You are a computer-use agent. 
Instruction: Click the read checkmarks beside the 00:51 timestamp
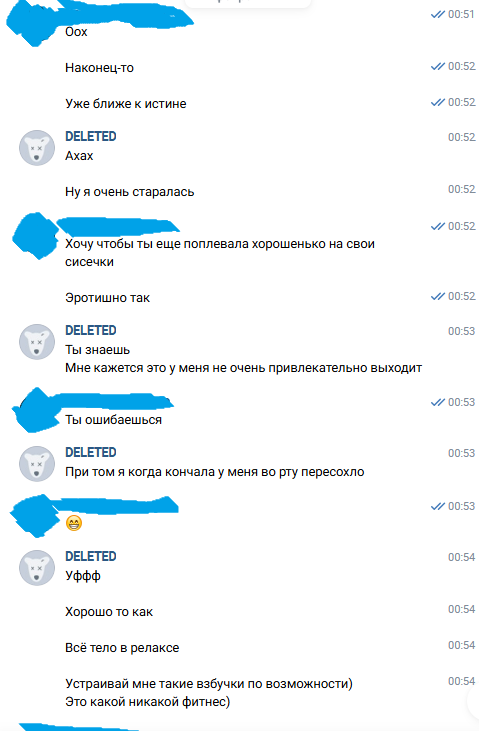[x=437, y=14]
